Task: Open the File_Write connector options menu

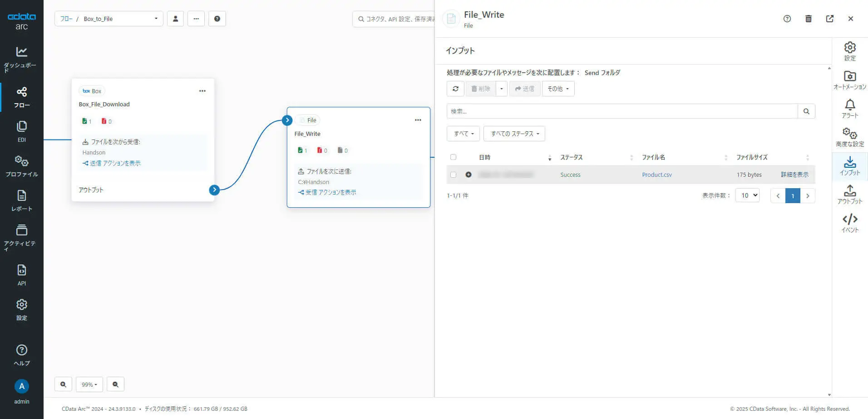Action: pos(418,120)
